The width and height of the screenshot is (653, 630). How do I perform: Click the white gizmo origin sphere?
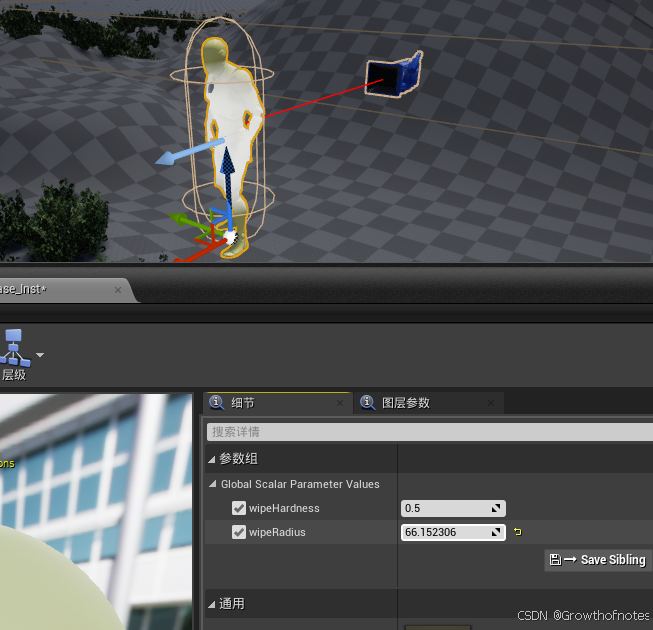[230, 237]
